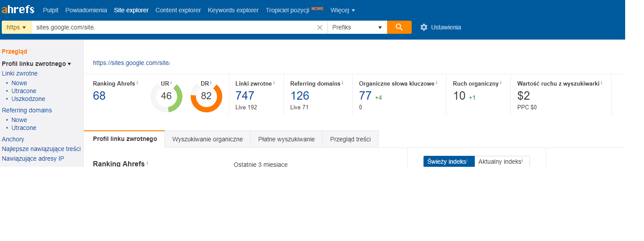Open Przegląd in the sidebar
Viewport: 644px width, 241px height.
click(14, 51)
